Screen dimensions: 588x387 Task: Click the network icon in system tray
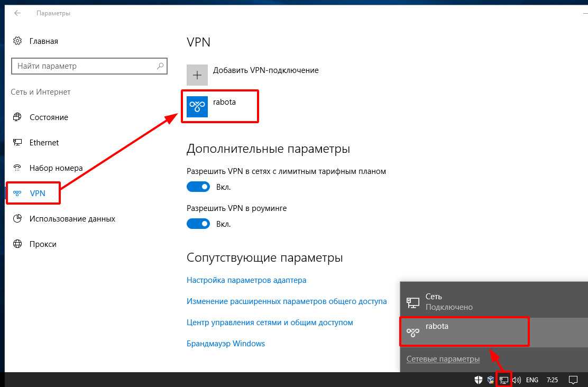pyautogui.click(x=503, y=380)
